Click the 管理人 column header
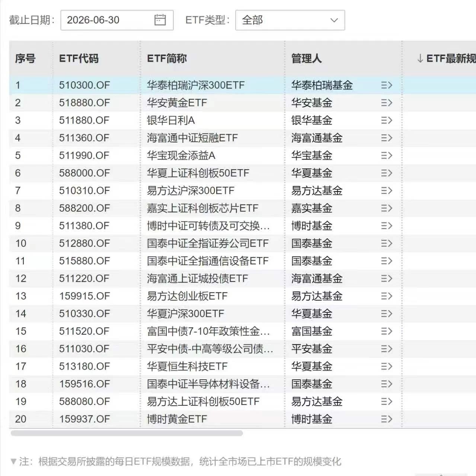This screenshot has height=476, width=476. click(306, 58)
